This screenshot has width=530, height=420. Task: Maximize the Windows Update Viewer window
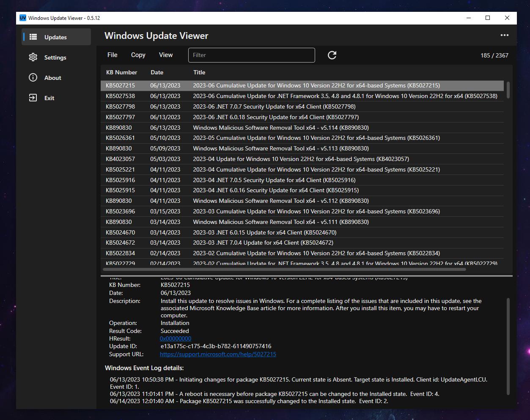(x=488, y=18)
